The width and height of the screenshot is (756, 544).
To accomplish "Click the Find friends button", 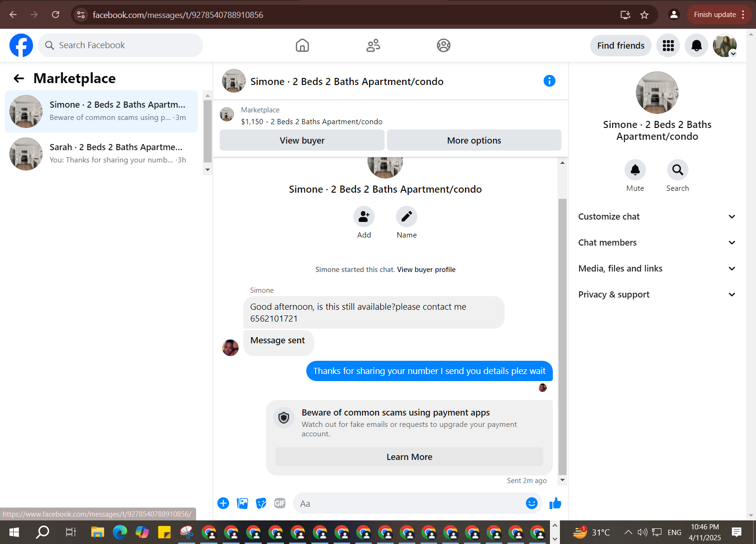I will [x=620, y=45].
